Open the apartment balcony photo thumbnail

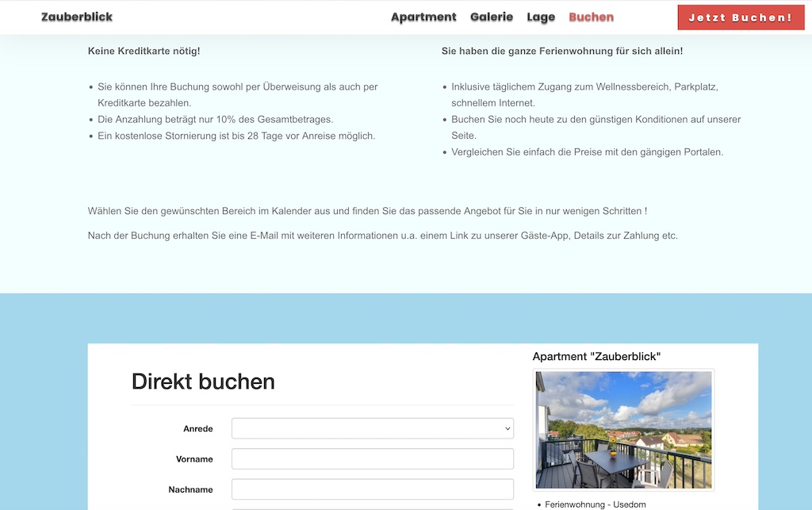[623, 429]
